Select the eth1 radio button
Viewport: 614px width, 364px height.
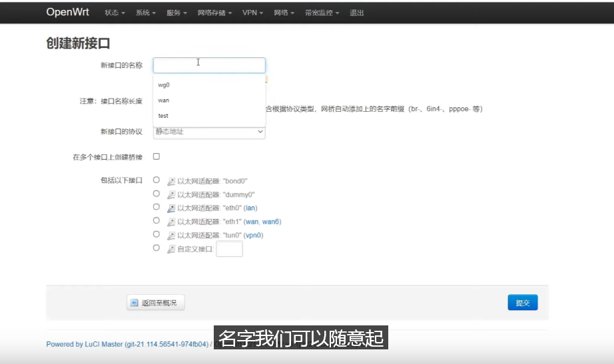[156, 221]
